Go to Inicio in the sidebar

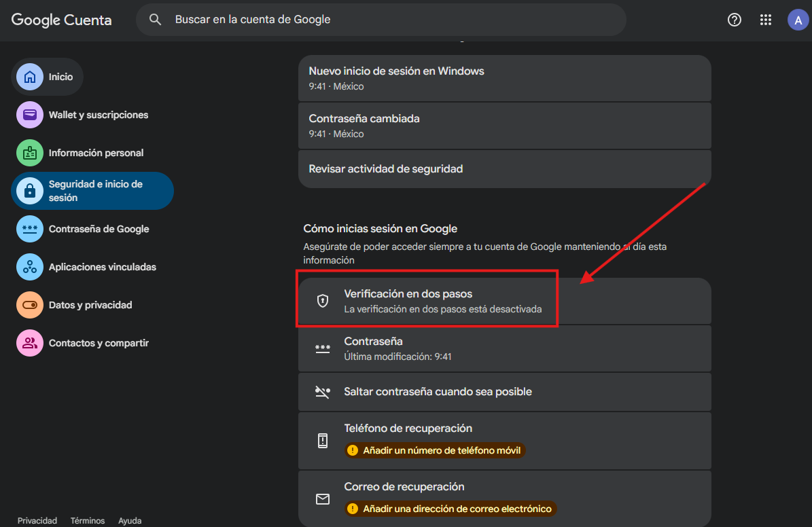[47, 77]
